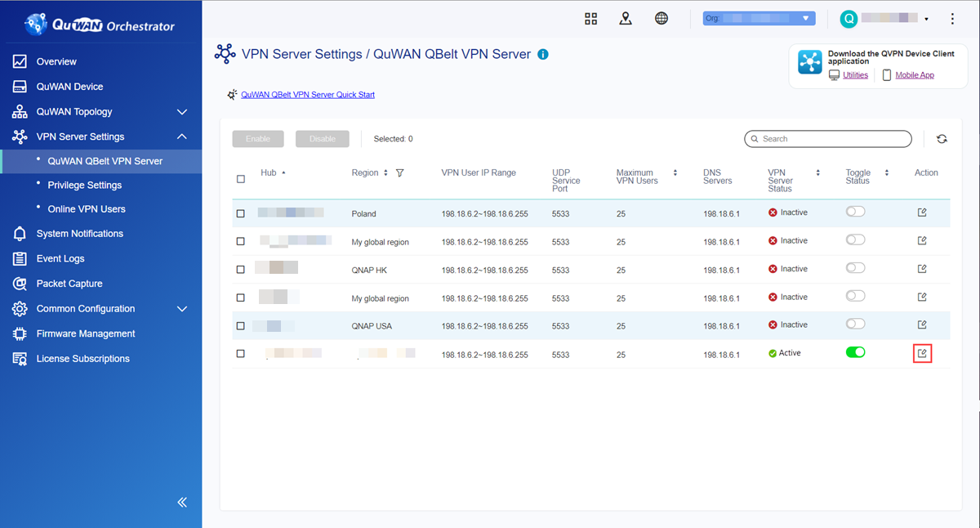Open QuWAN QBelt VPN Server Quick Start link

click(308, 95)
